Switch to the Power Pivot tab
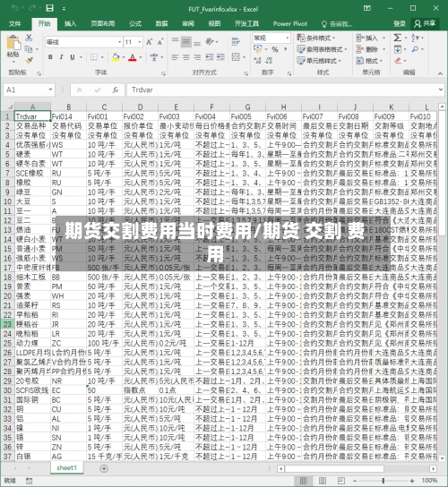Viewport: 448px width, 487px height. [x=290, y=23]
